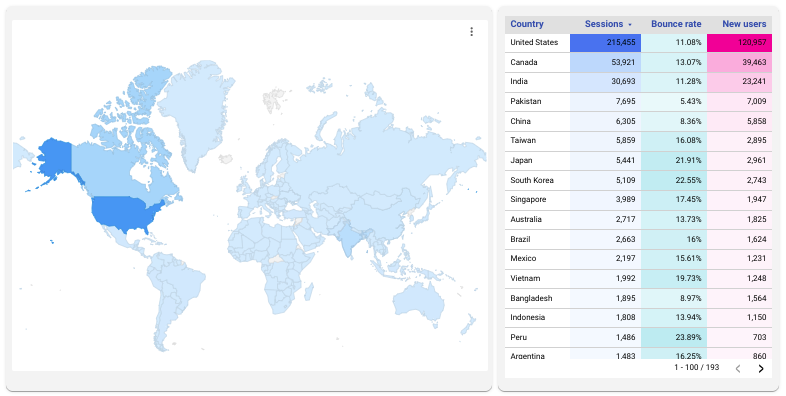Image resolution: width=786 pixels, height=396 pixels.
Task: Sort table by Country column header
Action: pyautogui.click(x=526, y=24)
